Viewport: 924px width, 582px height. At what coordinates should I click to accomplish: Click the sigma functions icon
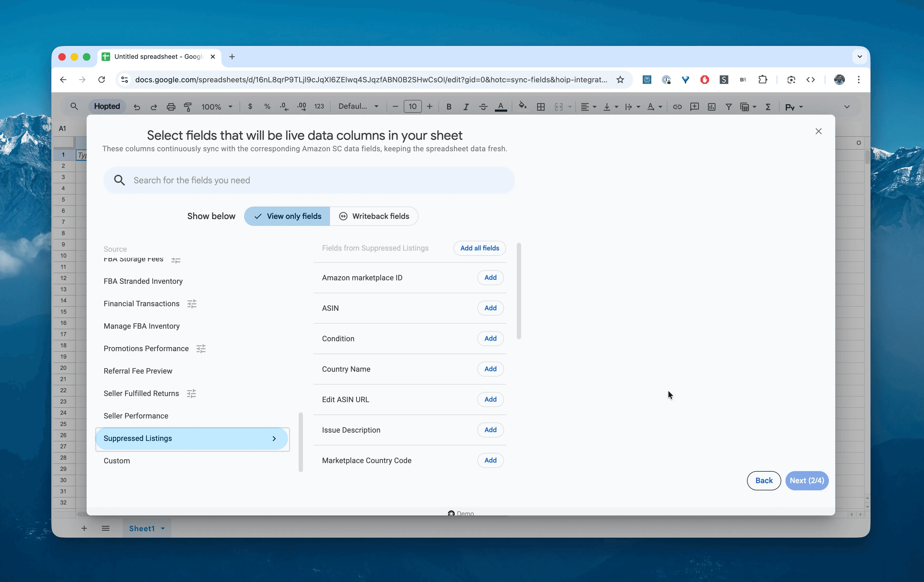point(768,107)
